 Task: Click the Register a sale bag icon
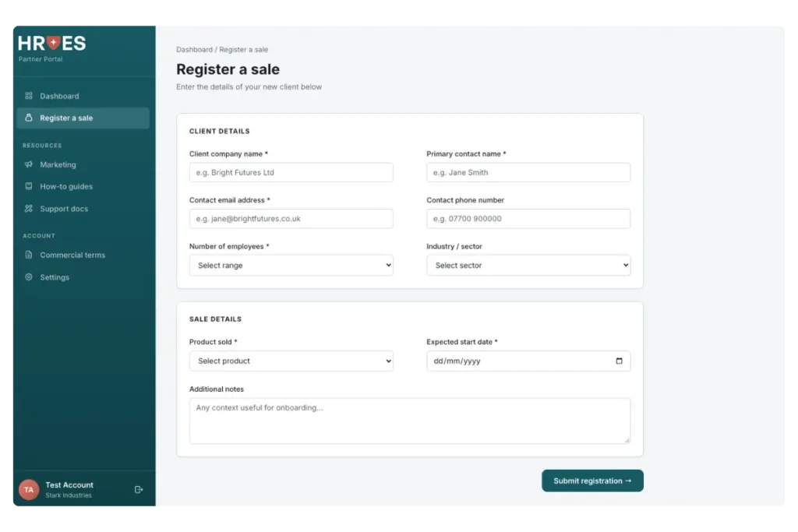click(x=29, y=118)
